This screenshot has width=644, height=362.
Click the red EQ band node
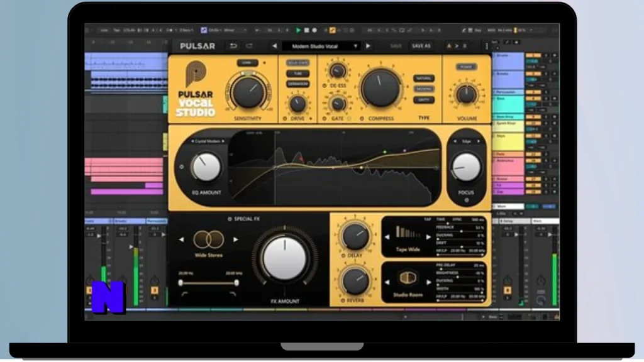[x=301, y=158]
